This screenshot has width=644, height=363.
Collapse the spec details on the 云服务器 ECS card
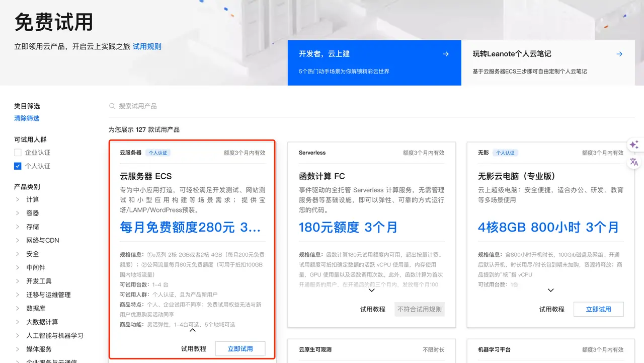click(x=192, y=331)
